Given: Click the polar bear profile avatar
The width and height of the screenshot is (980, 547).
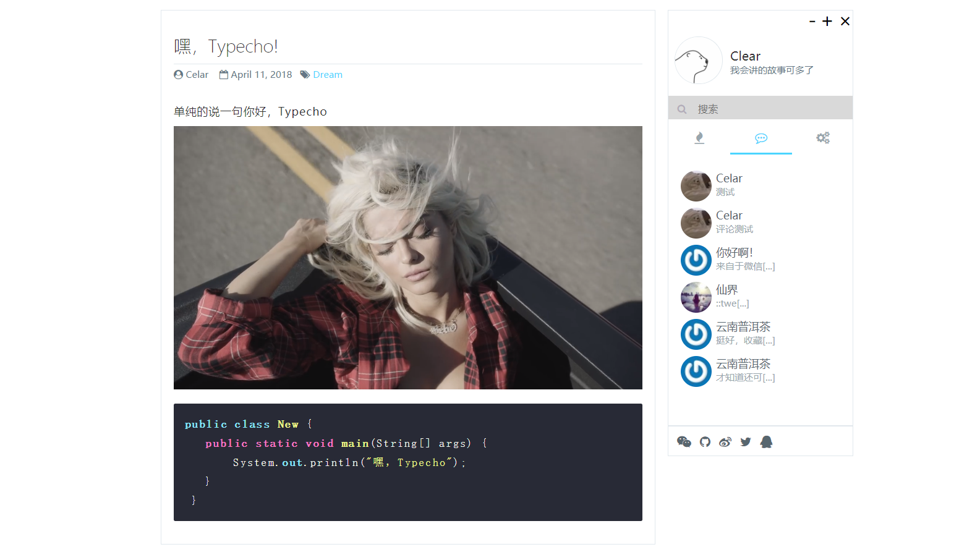Looking at the screenshot, I should pyautogui.click(x=699, y=61).
